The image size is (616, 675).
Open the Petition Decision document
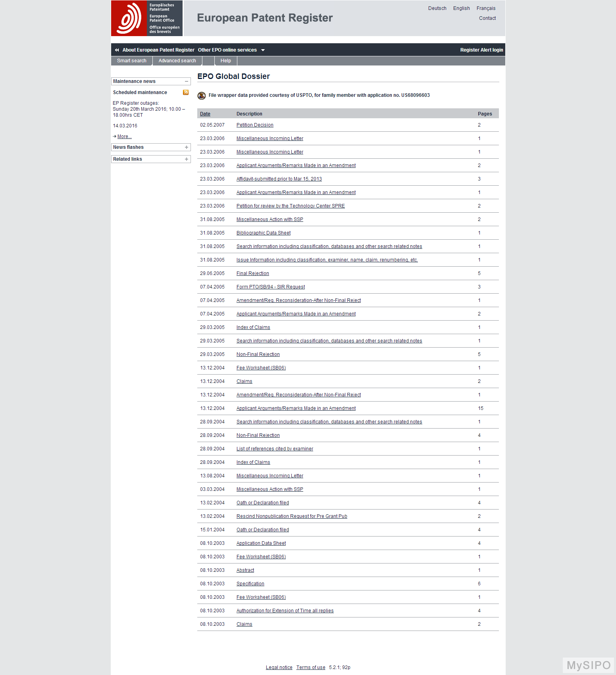pyautogui.click(x=255, y=125)
